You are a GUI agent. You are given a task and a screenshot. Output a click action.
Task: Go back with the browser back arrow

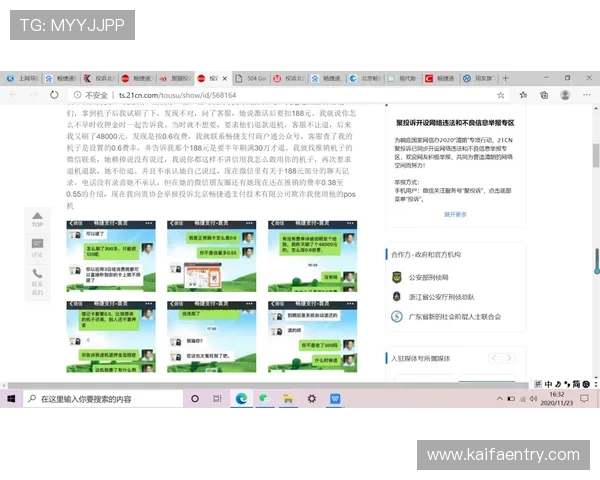click(x=13, y=95)
